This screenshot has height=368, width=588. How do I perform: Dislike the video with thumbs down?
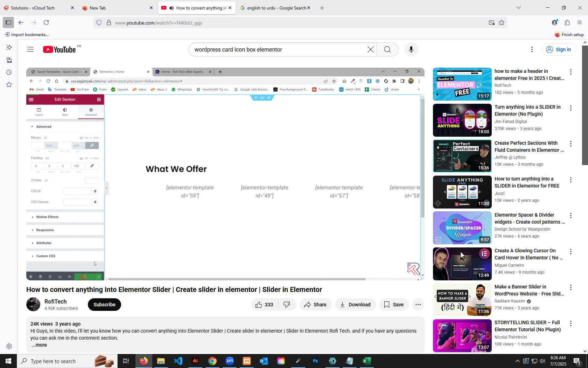pyautogui.click(x=287, y=305)
